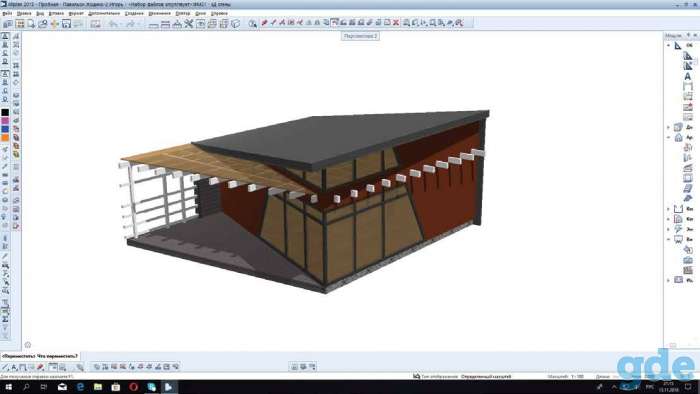Launch Microsoft Edge from taskbar

[80, 387]
